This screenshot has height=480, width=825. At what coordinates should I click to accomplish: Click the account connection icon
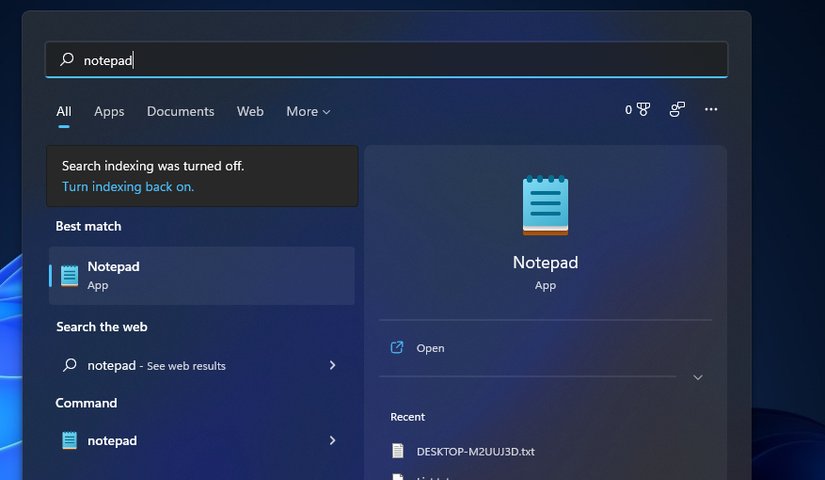[x=677, y=110]
